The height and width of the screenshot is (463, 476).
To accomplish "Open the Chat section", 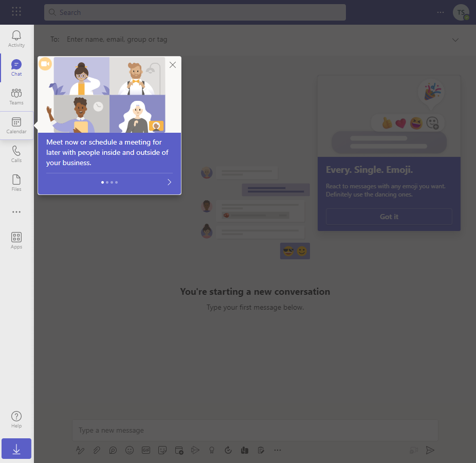I will tap(16, 68).
